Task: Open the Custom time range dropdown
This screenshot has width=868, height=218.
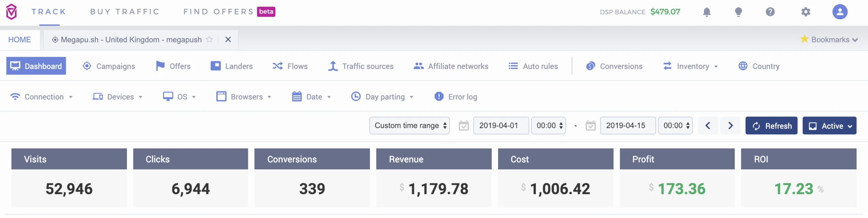Action: point(409,126)
